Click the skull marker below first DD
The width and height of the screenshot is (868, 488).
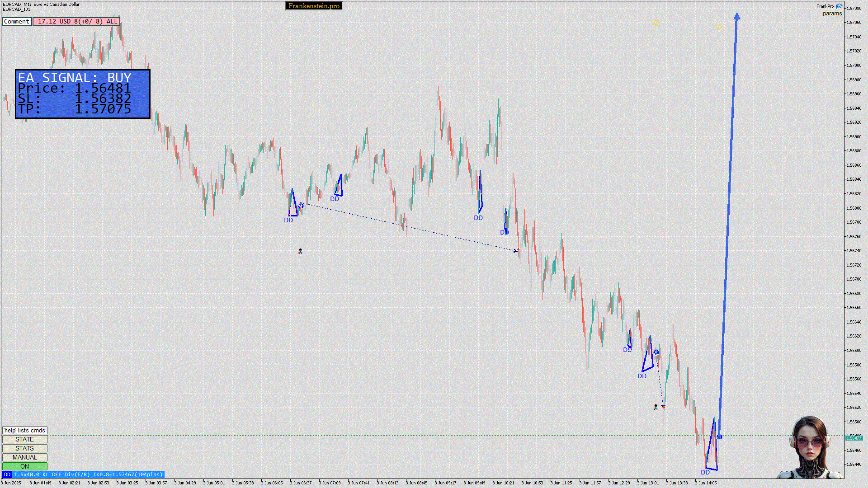[x=300, y=251]
